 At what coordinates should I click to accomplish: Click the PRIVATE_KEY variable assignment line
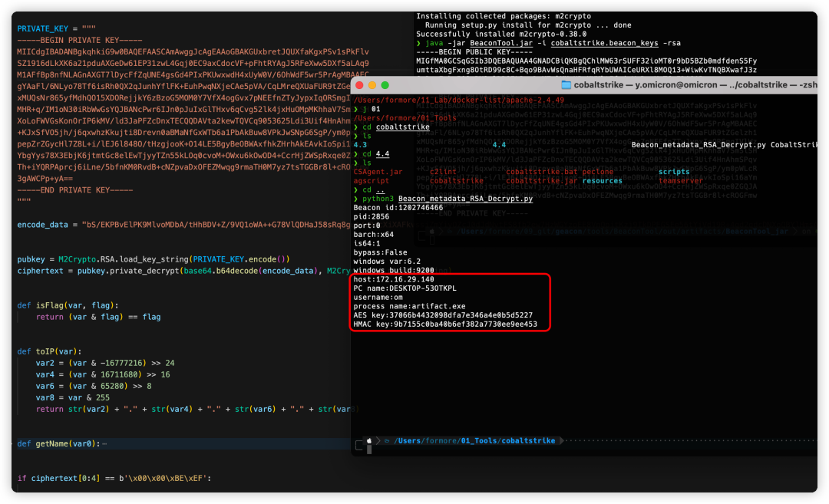57,28
